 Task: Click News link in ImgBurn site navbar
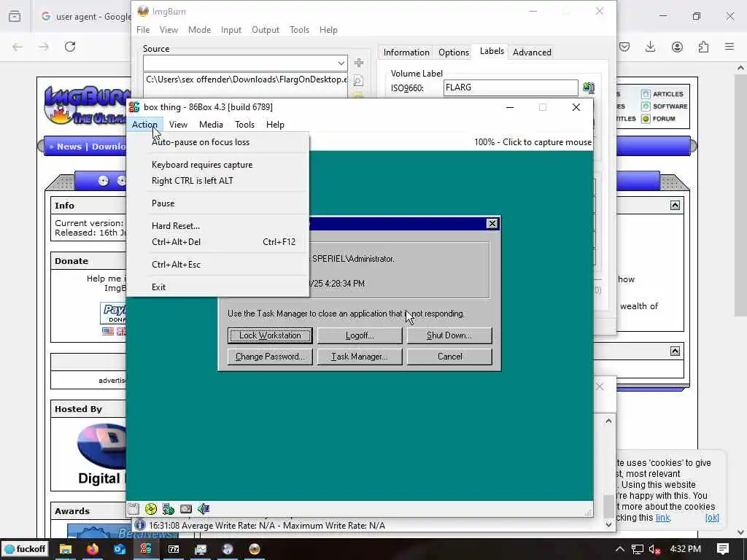coord(69,147)
